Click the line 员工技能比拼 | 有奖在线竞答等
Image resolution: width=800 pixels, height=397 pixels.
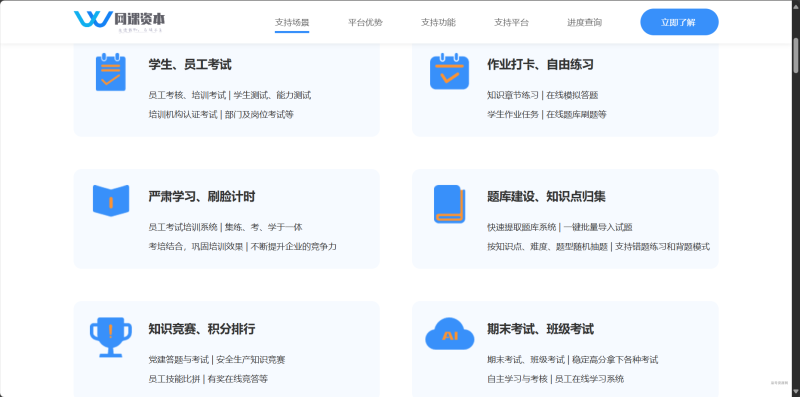point(208,379)
